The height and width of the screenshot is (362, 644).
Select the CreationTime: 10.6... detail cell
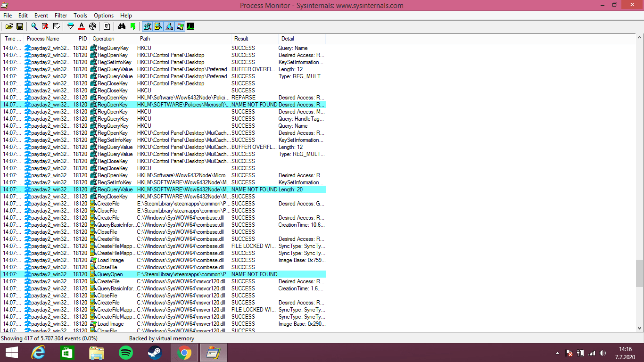click(302, 225)
